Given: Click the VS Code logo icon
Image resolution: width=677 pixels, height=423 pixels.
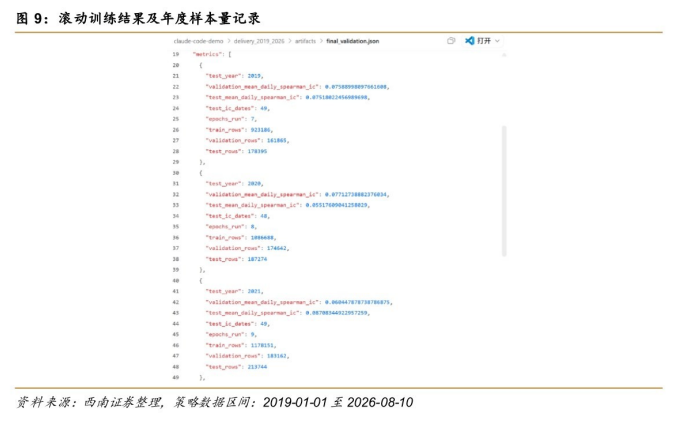Looking at the screenshot, I should (469, 41).
